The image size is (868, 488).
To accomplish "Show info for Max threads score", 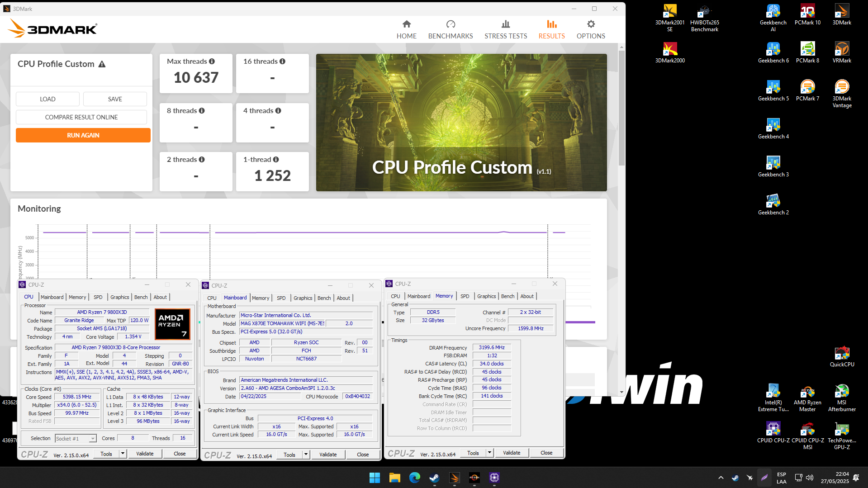I will [212, 62].
